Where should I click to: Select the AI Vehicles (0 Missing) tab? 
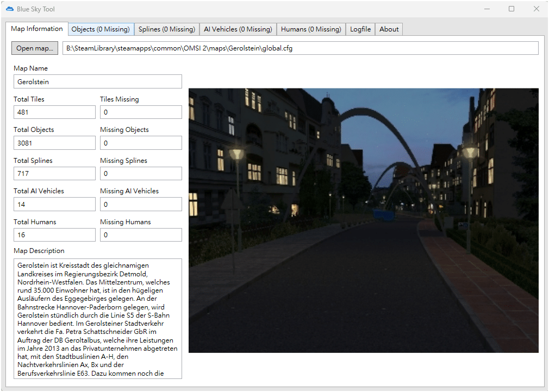tap(238, 29)
